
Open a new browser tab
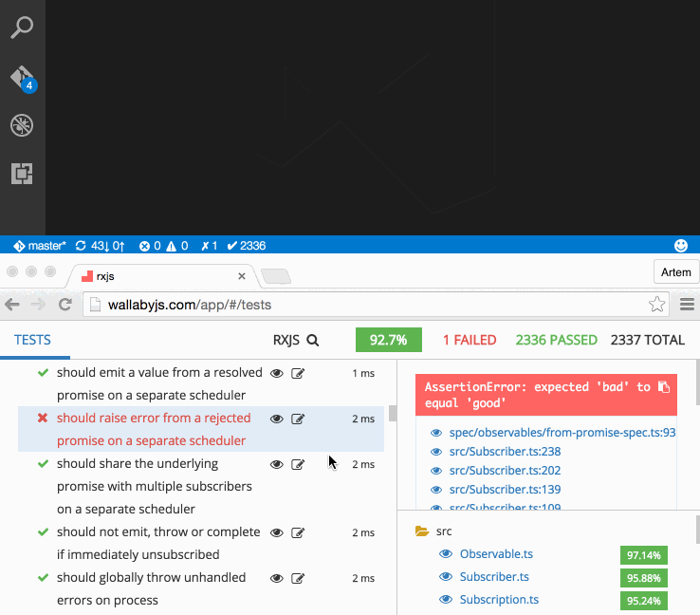point(276,276)
